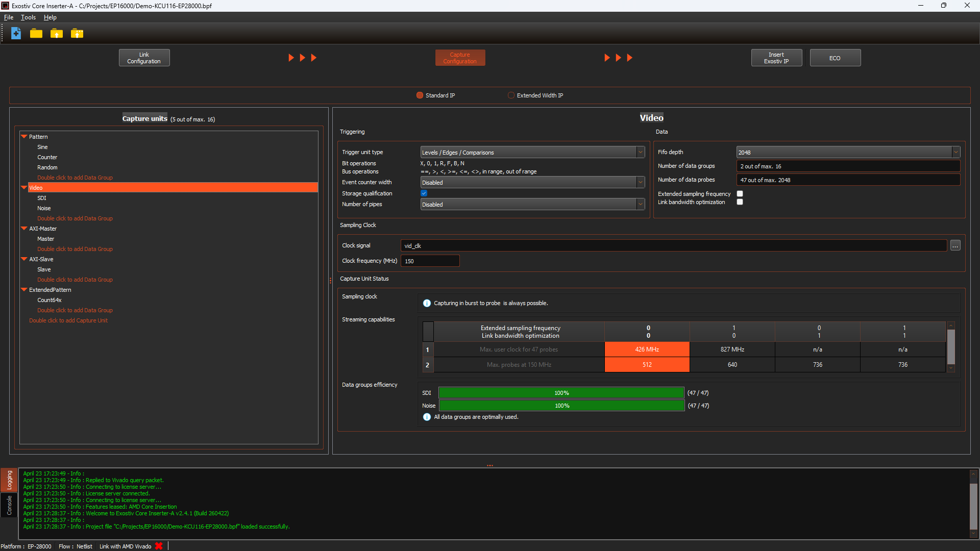Click the save project as icon
The width and height of the screenshot is (980, 551).
point(77,34)
